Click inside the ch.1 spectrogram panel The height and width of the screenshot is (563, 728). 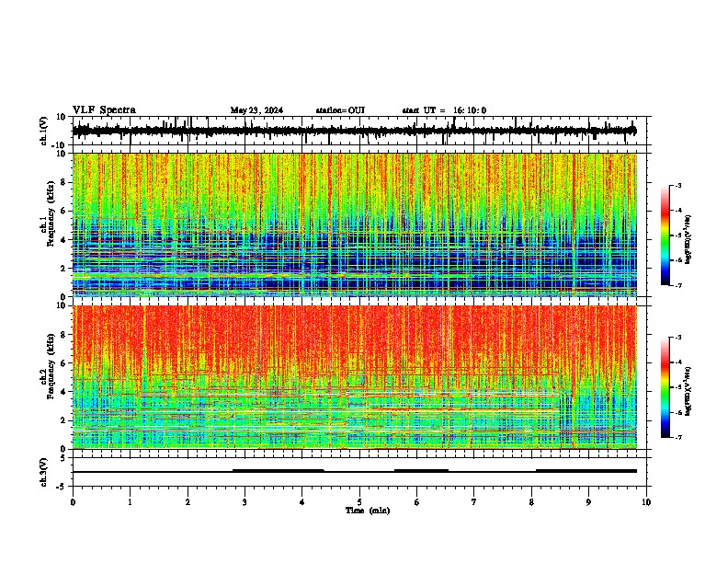click(355, 224)
